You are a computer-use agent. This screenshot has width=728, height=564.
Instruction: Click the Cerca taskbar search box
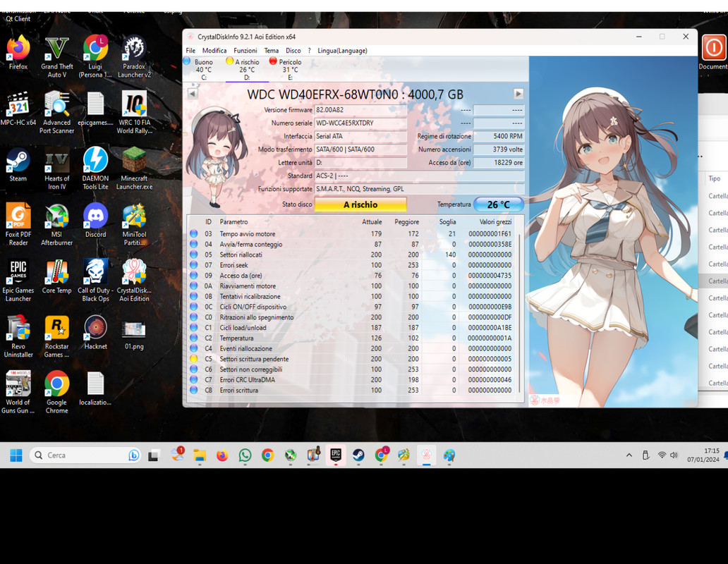click(85, 455)
